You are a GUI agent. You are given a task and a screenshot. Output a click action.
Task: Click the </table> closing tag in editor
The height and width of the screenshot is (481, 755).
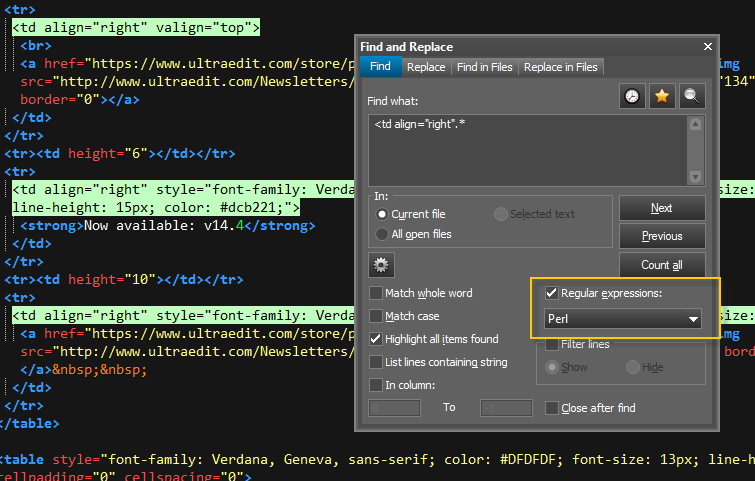point(30,424)
